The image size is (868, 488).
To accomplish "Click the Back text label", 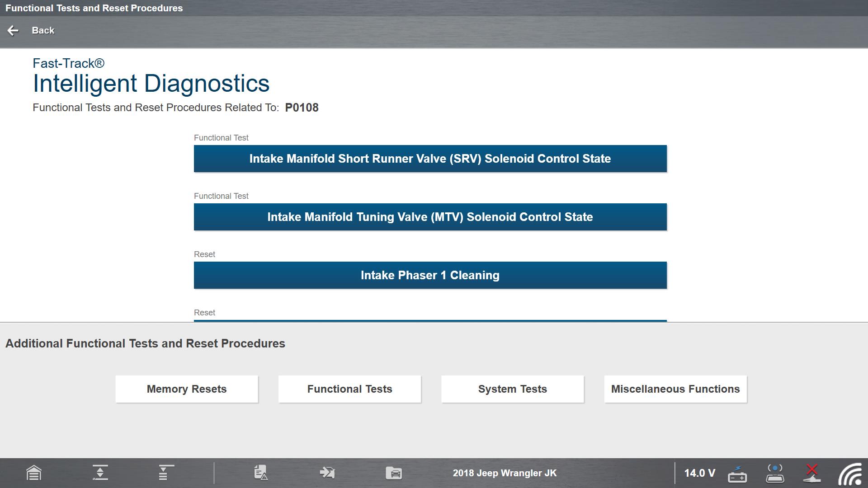I will click(43, 30).
